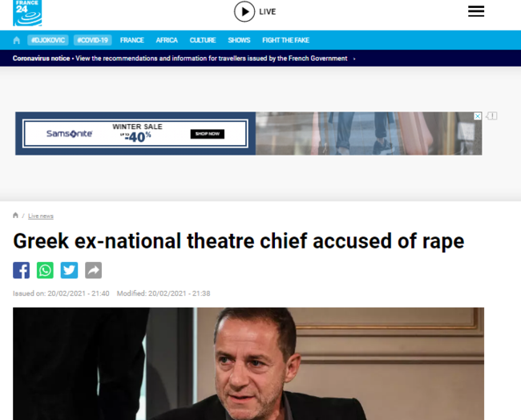The height and width of the screenshot is (420, 521).
Task: Select the CULTURE section
Action: click(x=203, y=40)
